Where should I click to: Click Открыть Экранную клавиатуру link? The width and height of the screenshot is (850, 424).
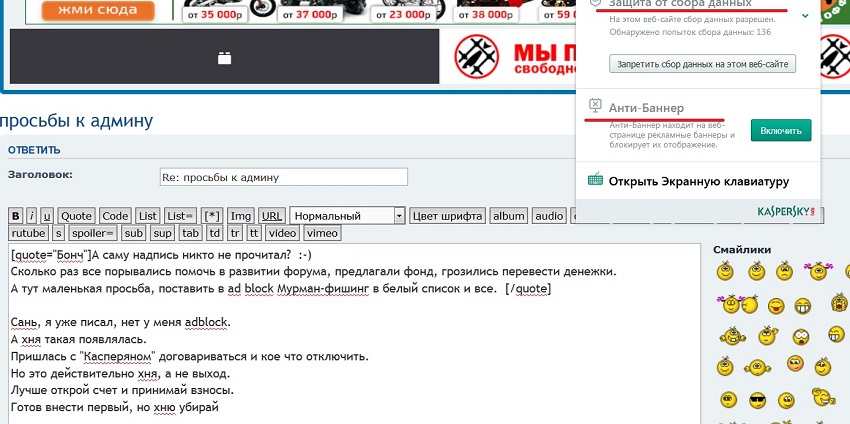699,181
